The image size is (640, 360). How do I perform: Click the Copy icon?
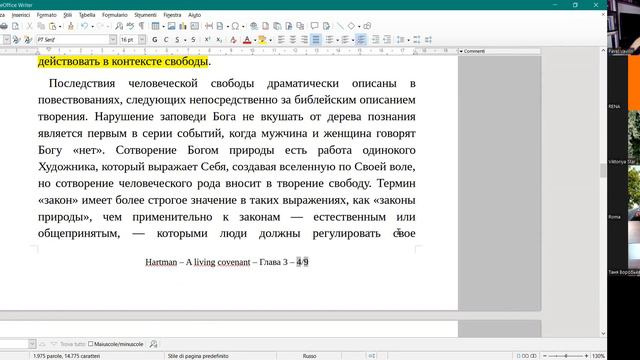pos(41,26)
